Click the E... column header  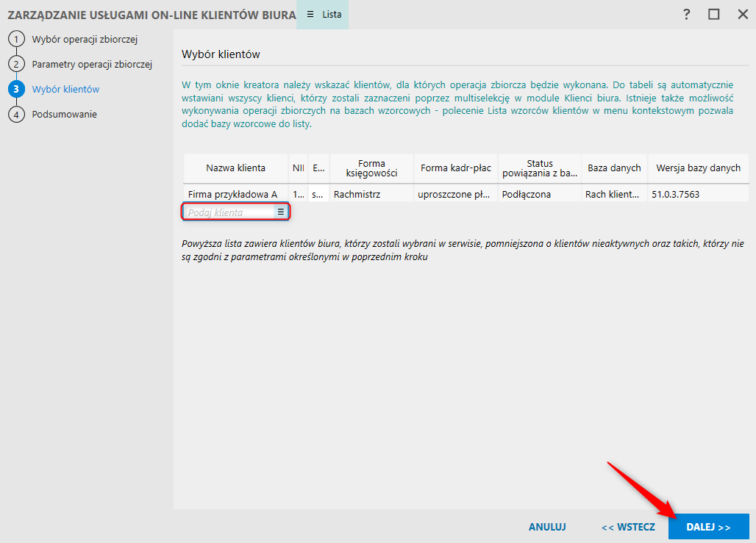pos(318,168)
